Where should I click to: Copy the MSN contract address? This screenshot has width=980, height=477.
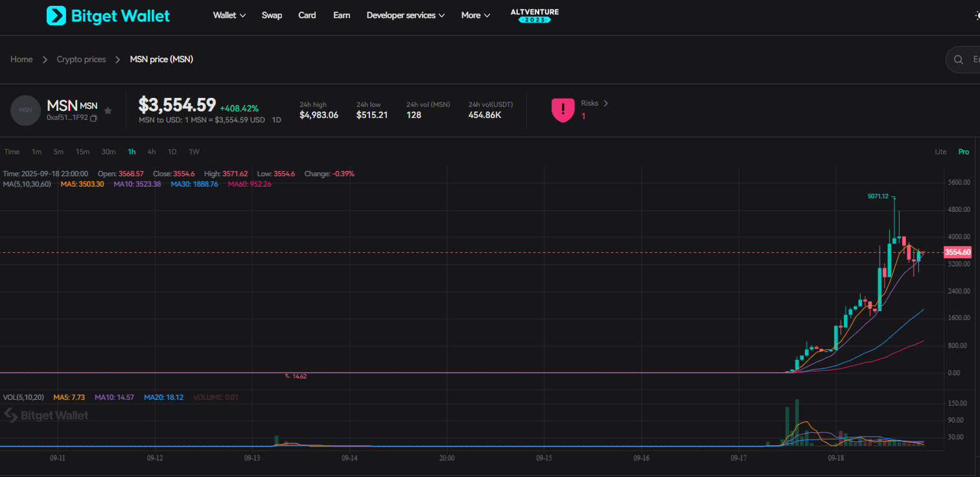tap(94, 118)
